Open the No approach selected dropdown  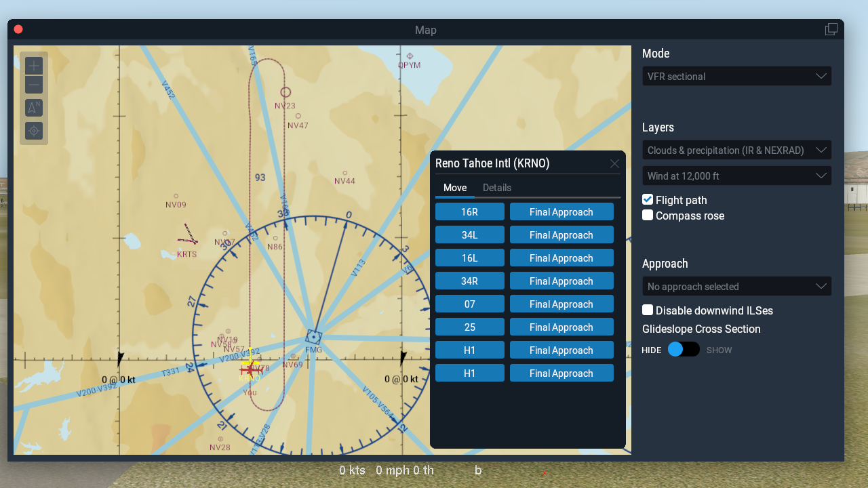point(737,286)
